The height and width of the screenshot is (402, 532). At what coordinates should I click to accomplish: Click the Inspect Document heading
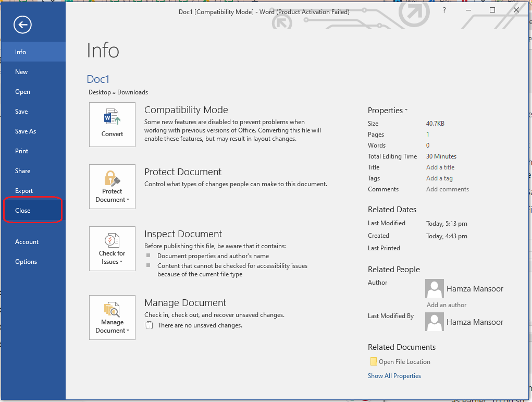click(183, 234)
